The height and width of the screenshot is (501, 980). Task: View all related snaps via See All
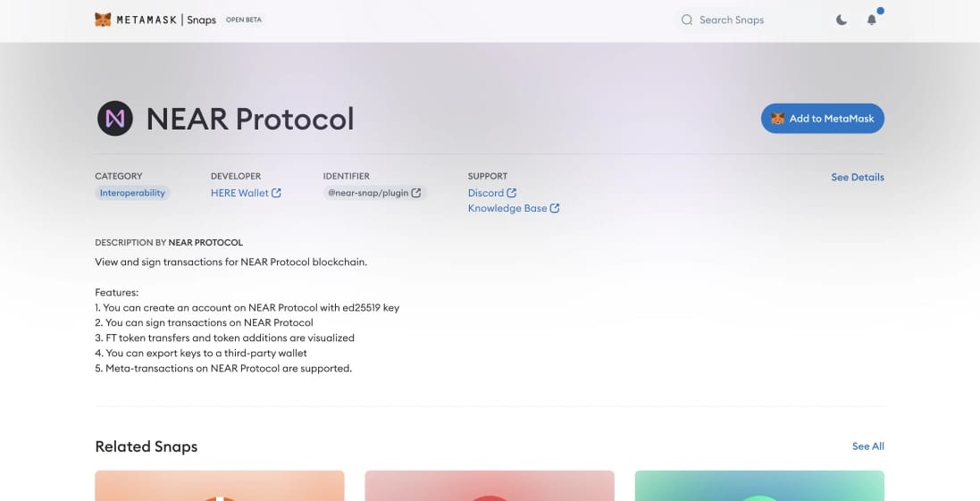pyautogui.click(x=867, y=446)
